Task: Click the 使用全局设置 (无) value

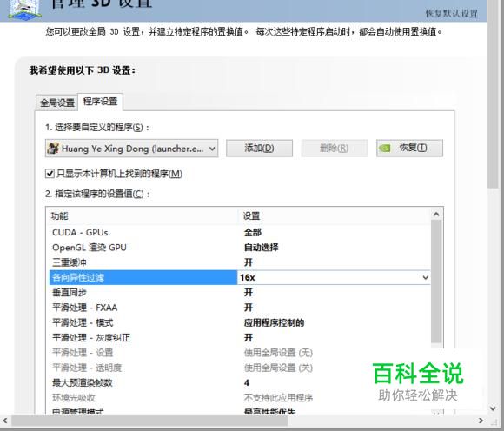Action: [278, 353]
